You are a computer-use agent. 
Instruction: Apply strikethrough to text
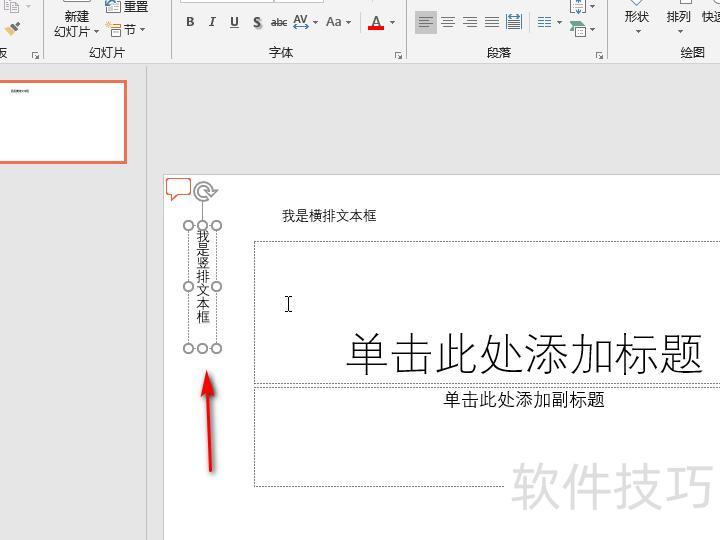coord(279,22)
